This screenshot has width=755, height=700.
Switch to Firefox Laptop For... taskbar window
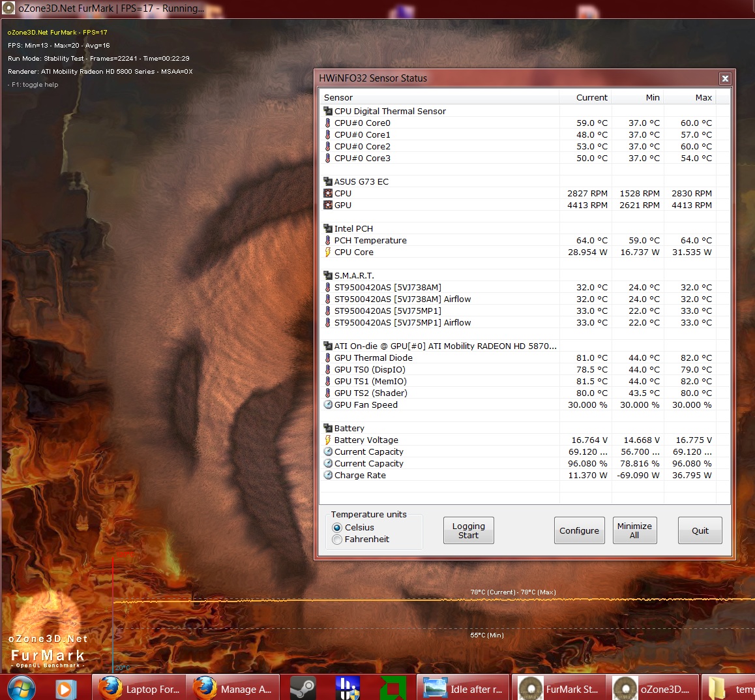click(138, 688)
